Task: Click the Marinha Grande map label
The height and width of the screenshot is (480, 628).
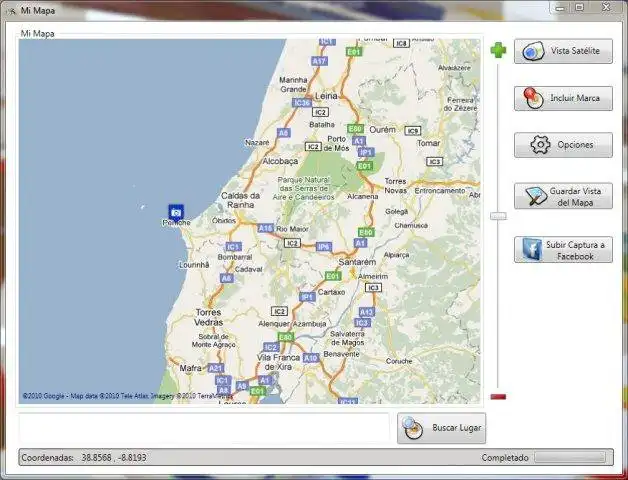Action: (x=293, y=85)
